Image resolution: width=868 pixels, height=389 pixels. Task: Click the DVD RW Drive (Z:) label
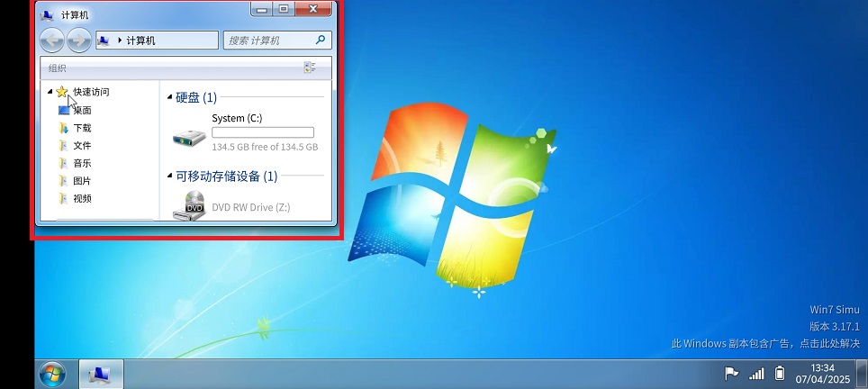pos(251,207)
